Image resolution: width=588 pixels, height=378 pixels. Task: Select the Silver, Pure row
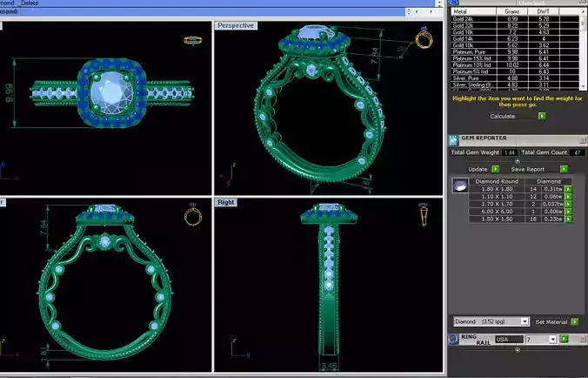515,78
